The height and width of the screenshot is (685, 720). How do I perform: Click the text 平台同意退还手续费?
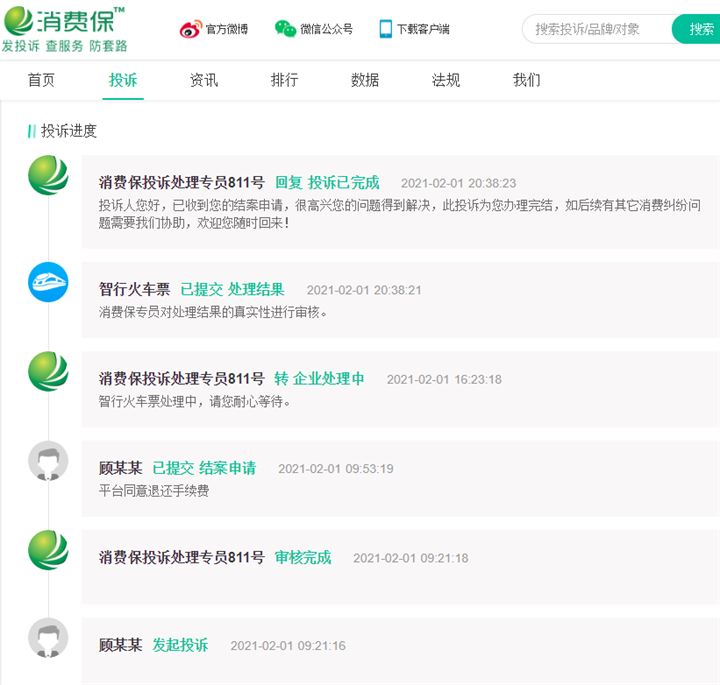point(154,491)
